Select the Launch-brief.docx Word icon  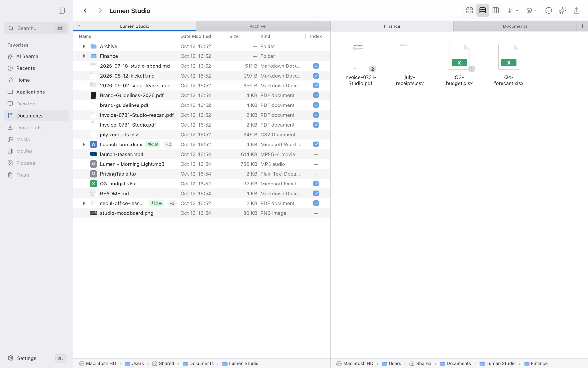coord(93,144)
